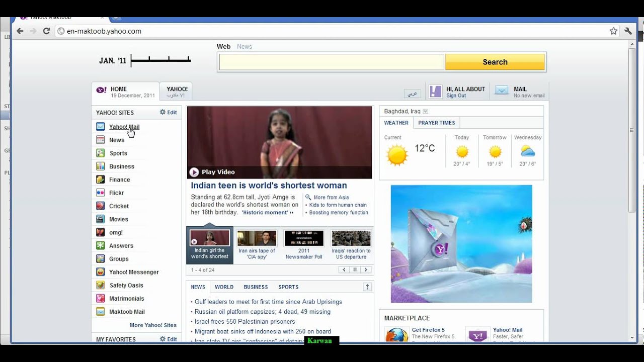This screenshot has width=644, height=362.
Task: Play the shortest woman video
Action: [194, 172]
